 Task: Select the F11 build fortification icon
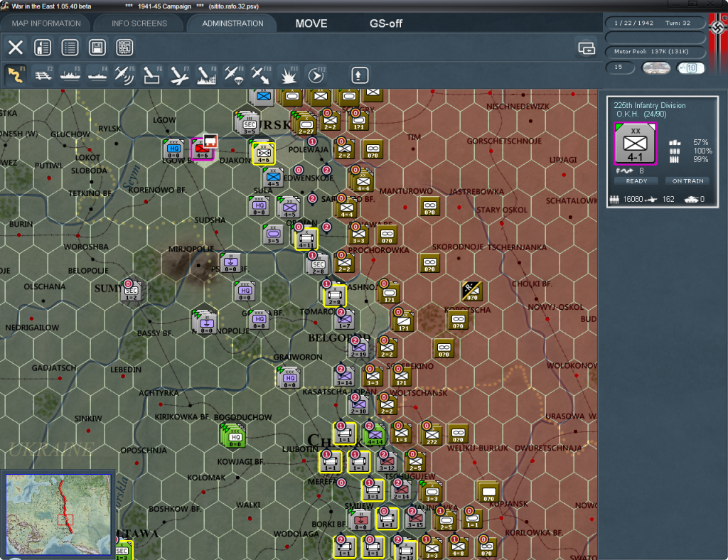[289, 75]
